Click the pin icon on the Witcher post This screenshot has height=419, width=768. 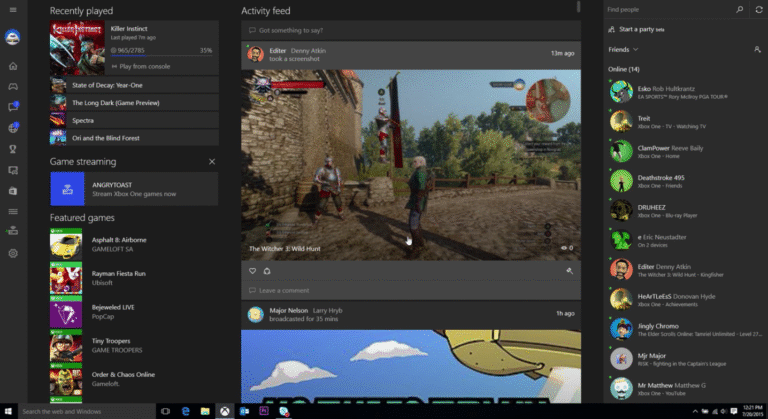(x=570, y=271)
